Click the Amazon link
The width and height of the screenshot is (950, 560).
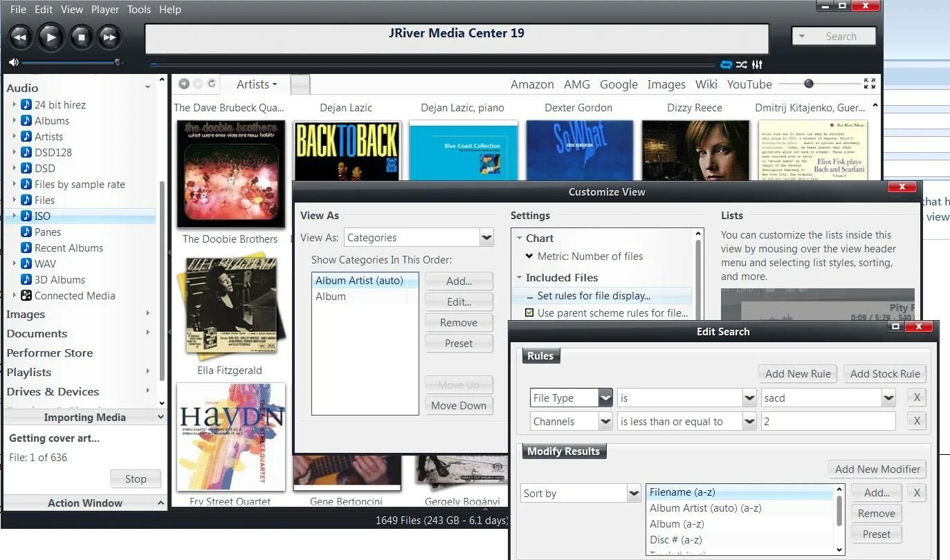[x=532, y=84]
